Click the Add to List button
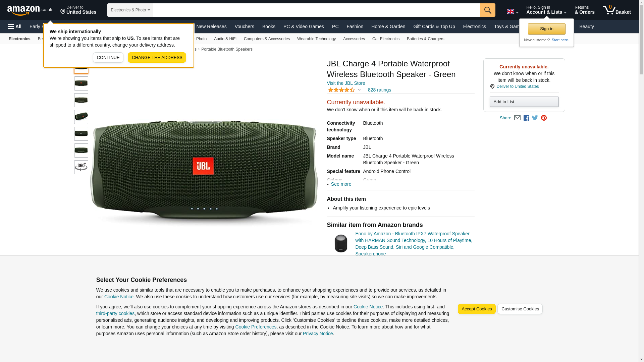 coord(524,102)
